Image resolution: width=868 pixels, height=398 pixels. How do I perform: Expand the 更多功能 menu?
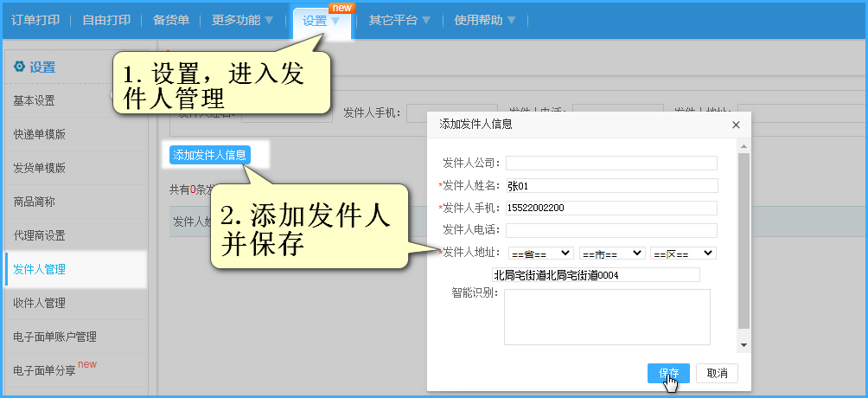tap(242, 19)
